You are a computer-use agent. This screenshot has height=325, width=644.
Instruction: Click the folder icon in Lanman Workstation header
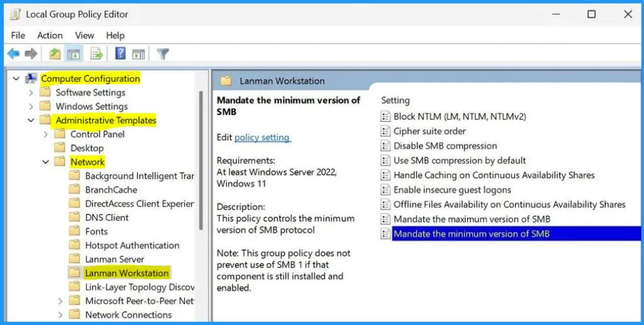(226, 81)
